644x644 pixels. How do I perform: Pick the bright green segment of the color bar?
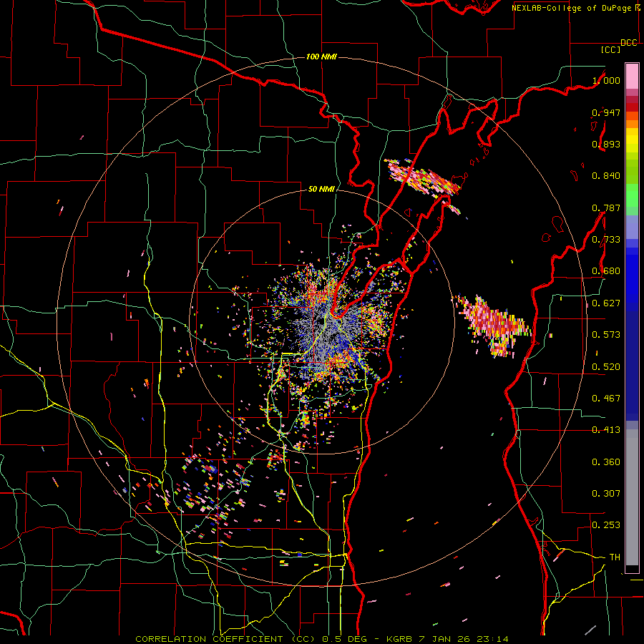point(632,195)
